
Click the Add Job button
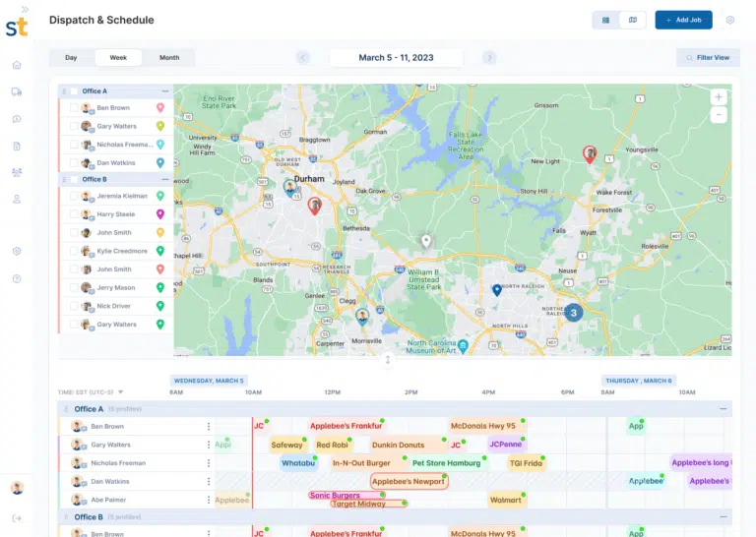point(683,20)
